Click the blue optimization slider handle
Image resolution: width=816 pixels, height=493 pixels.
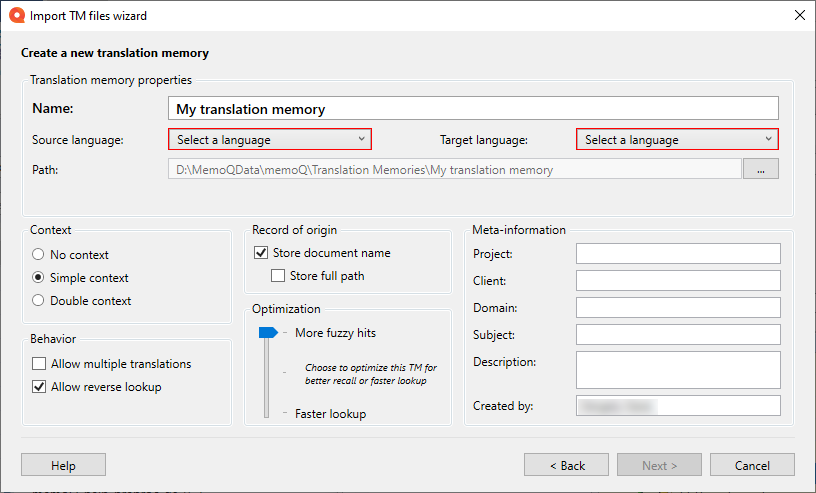(x=268, y=332)
